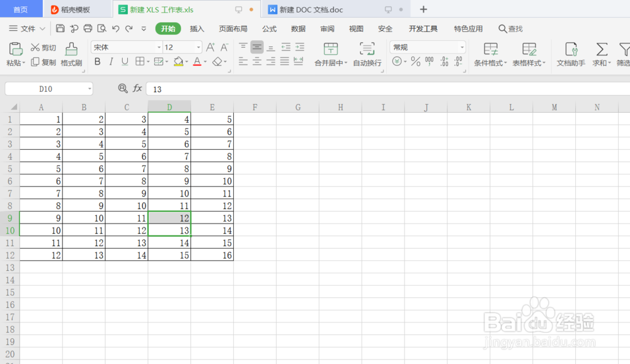Viewport: 630px width, 364px height.
Task: Switch to the 插入 ribbon tab
Action: point(197,28)
